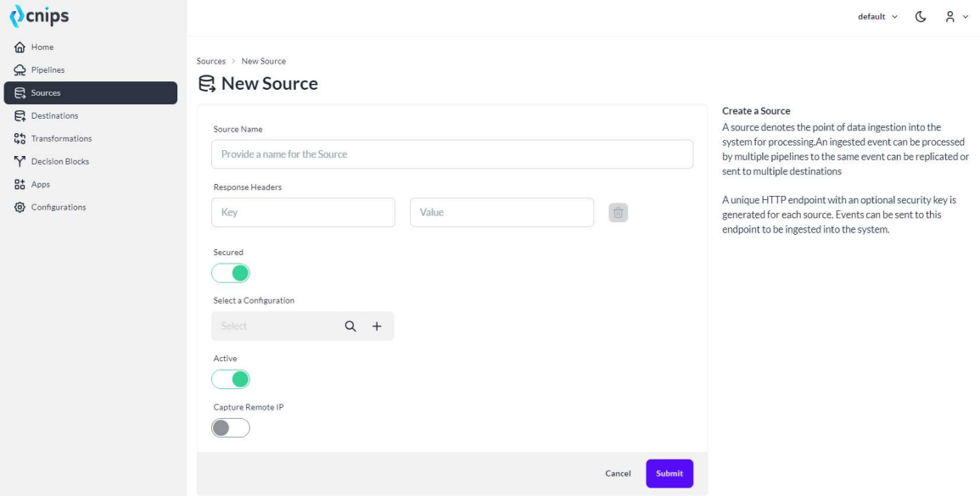Screen dimensions: 980x496
Task: Toggle the Secured switch
Action: point(231,273)
